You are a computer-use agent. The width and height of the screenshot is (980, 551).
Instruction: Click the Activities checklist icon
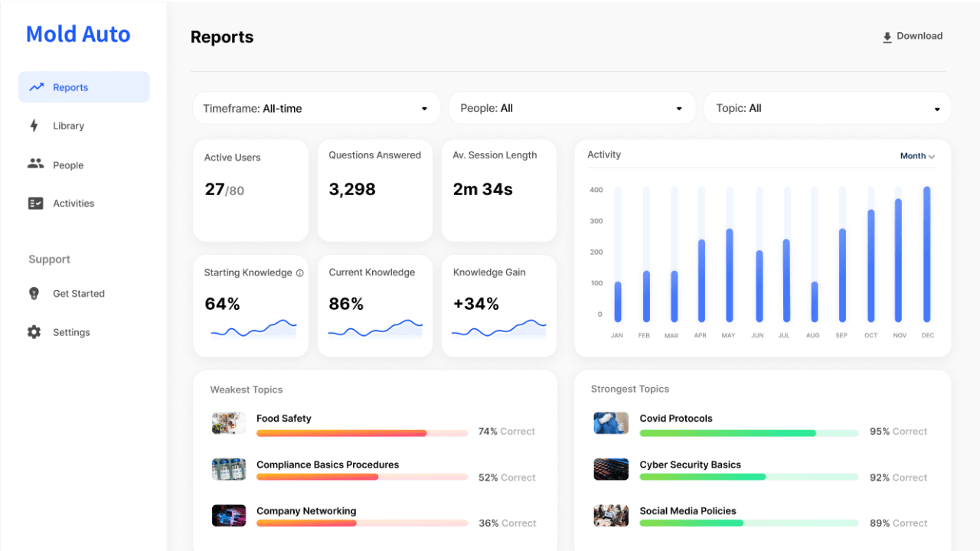[35, 203]
